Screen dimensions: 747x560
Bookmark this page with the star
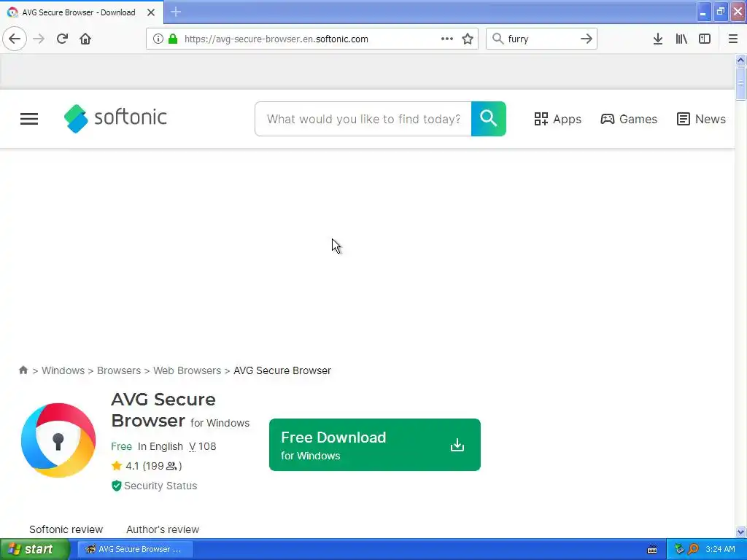coord(468,39)
